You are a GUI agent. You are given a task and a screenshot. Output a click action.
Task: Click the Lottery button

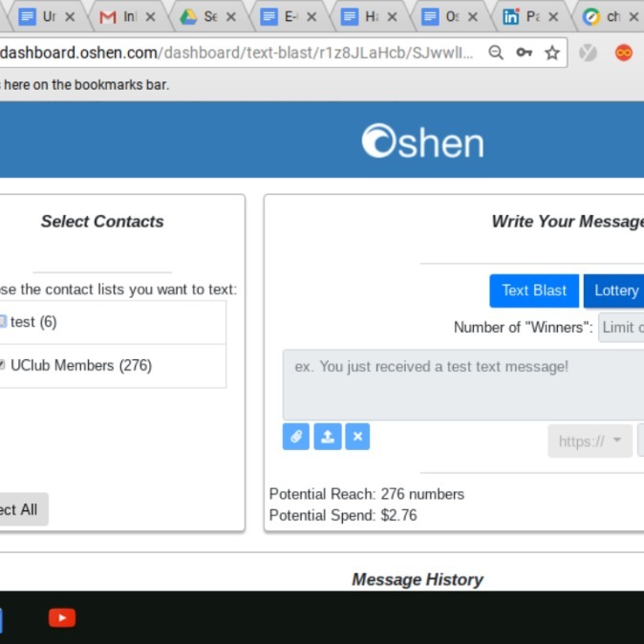tap(614, 290)
